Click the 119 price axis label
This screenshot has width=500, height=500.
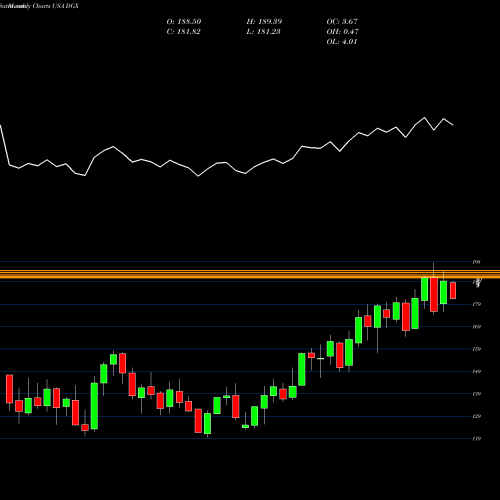pos(477,439)
